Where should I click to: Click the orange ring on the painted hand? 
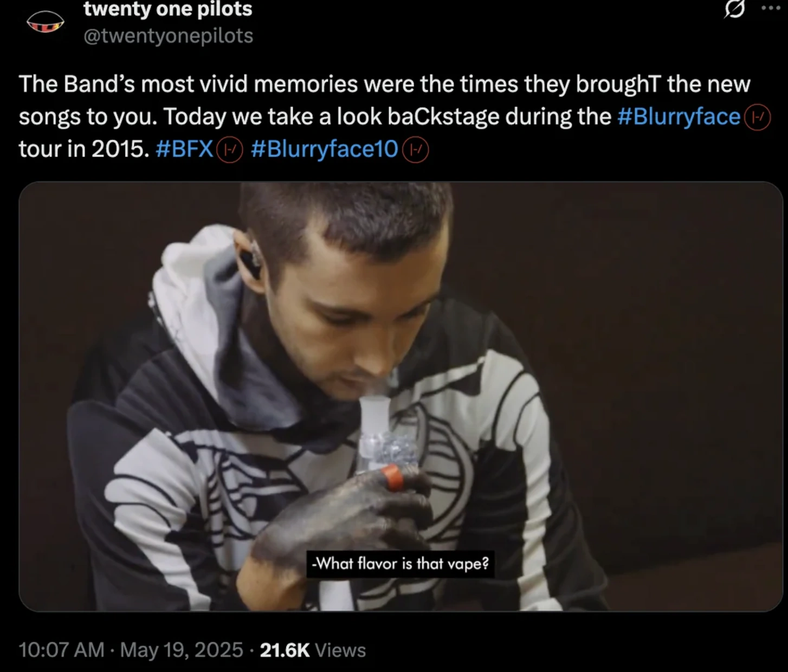click(x=393, y=477)
